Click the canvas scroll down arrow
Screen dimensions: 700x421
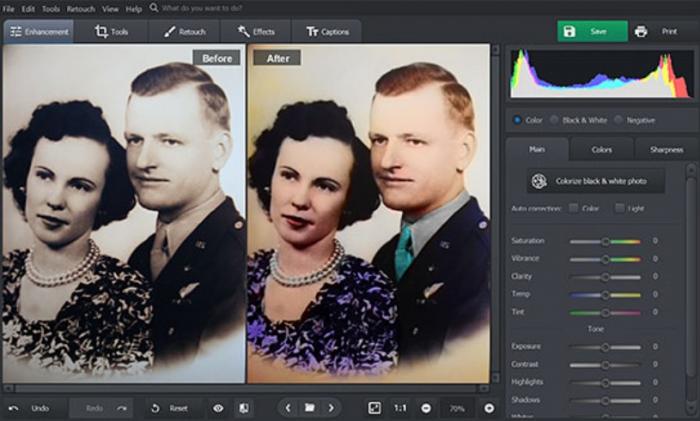(495, 378)
